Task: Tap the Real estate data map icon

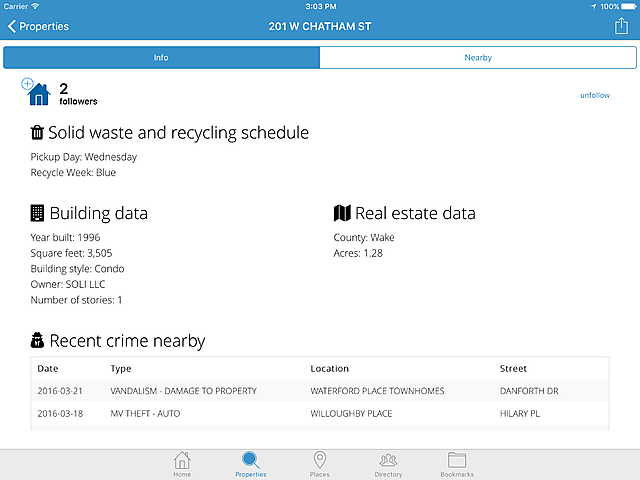Action: pyautogui.click(x=342, y=213)
